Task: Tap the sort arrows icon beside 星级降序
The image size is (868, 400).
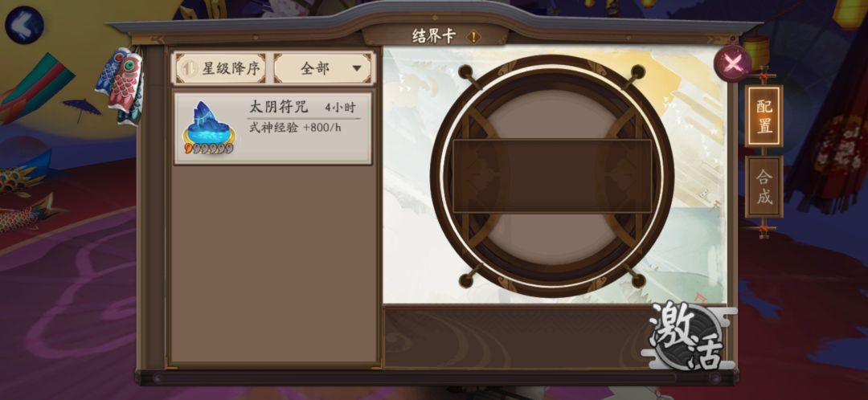Action: tap(190, 68)
